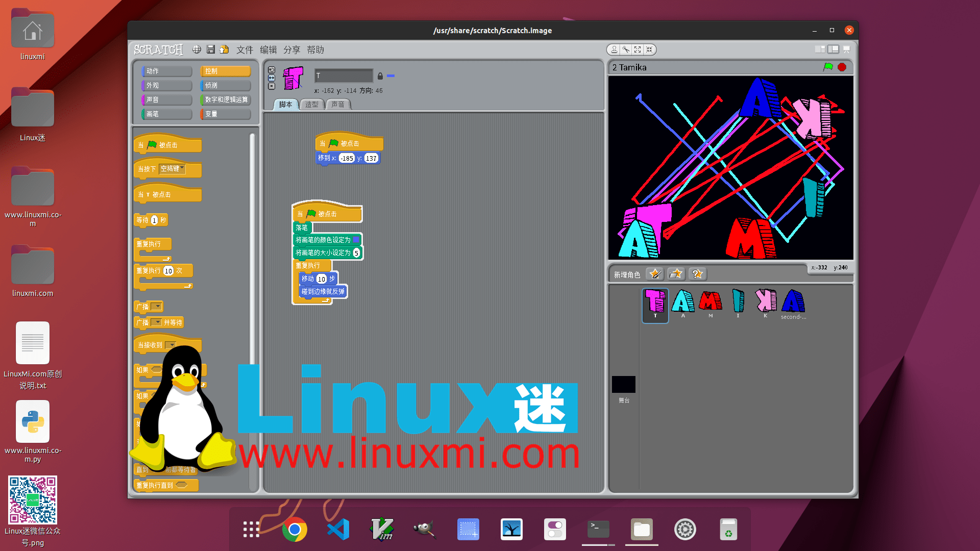Image resolution: width=980 pixels, height=551 pixels.
Task: Open the dropdown in the 广播 block
Action: [x=156, y=306]
